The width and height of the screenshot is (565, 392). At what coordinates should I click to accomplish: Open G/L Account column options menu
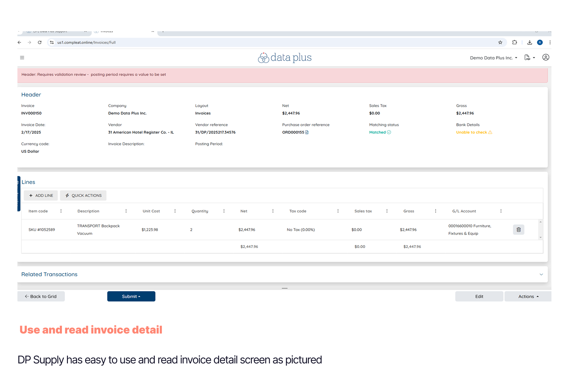501,211
